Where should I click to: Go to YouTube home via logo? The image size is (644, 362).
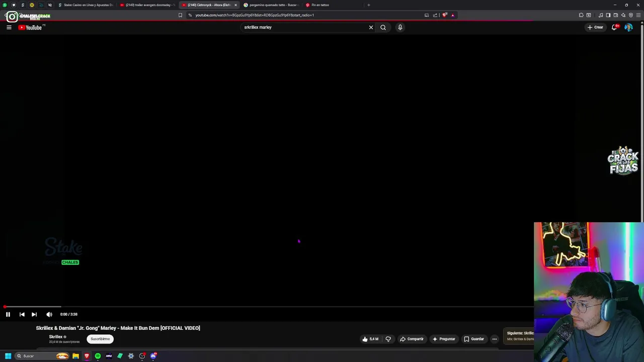click(31, 27)
